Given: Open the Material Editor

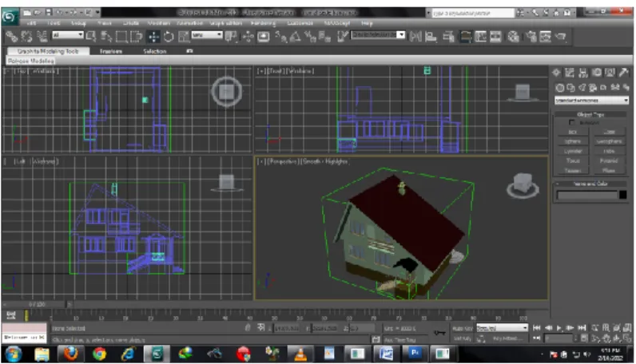Looking at the screenshot, I should [514, 37].
